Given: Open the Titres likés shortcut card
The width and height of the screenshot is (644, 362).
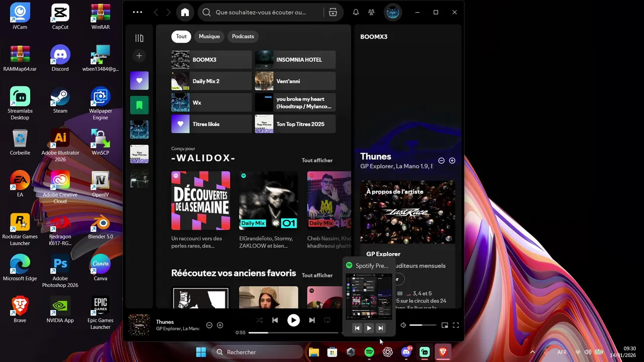Looking at the screenshot, I should tap(211, 124).
